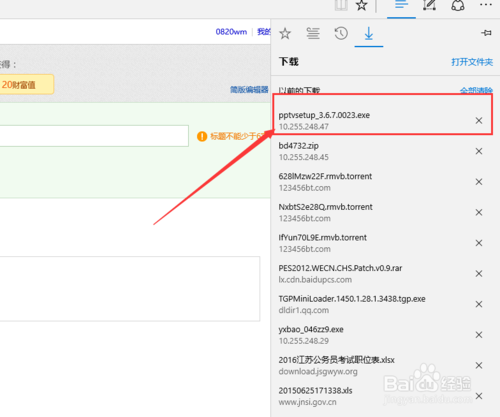Click the Share icon in toolbar

point(458,5)
